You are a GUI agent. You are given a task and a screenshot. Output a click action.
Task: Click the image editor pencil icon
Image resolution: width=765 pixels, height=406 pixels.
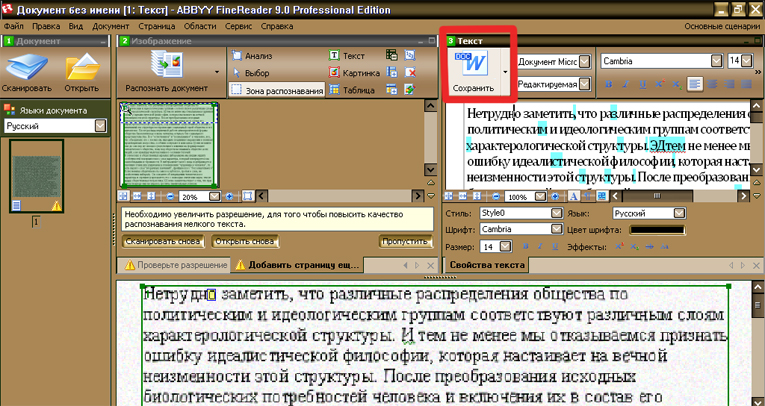click(410, 90)
